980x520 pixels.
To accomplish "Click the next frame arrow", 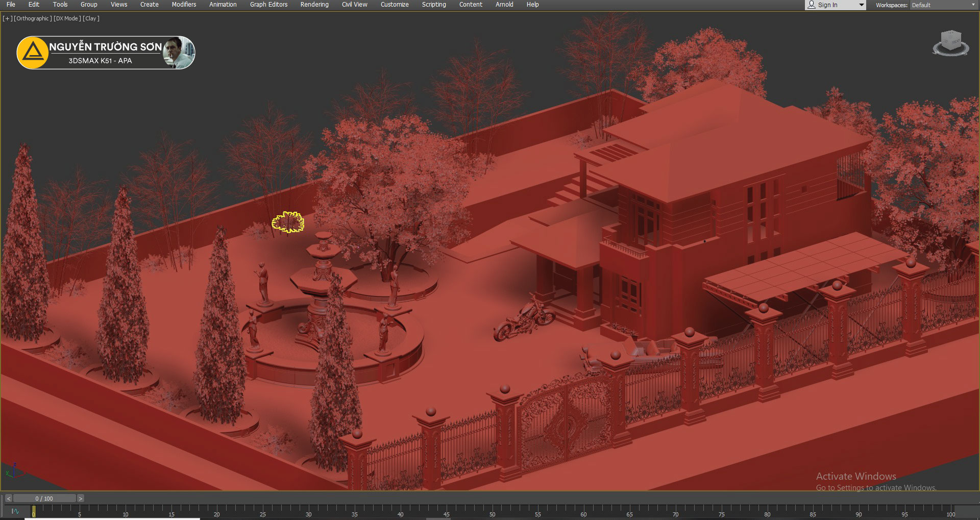I will pos(80,499).
